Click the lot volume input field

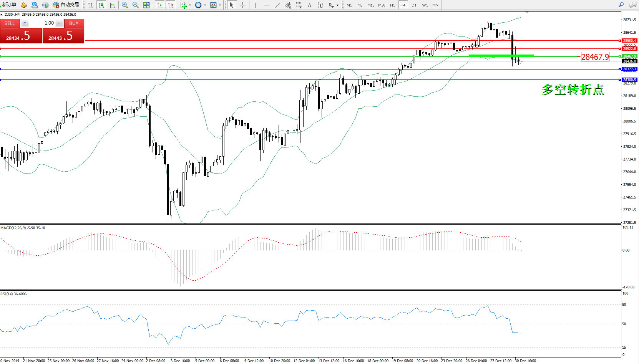click(x=42, y=23)
